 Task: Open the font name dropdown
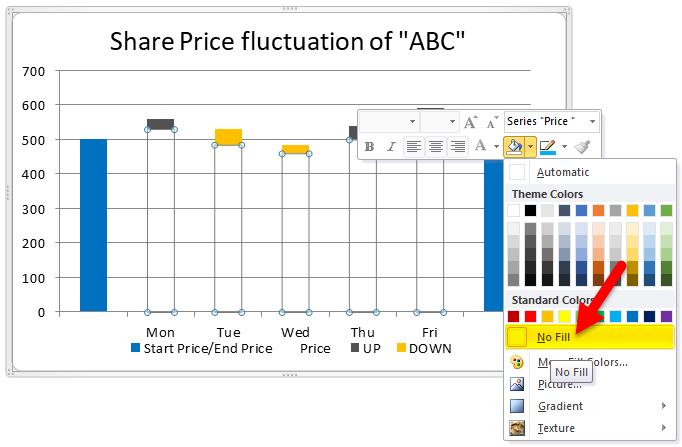click(413, 122)
